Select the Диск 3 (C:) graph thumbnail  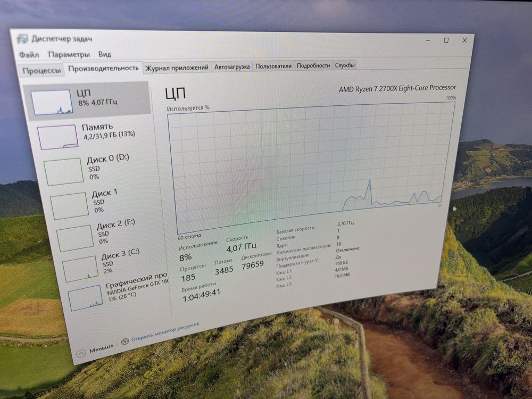pos(81,269)
